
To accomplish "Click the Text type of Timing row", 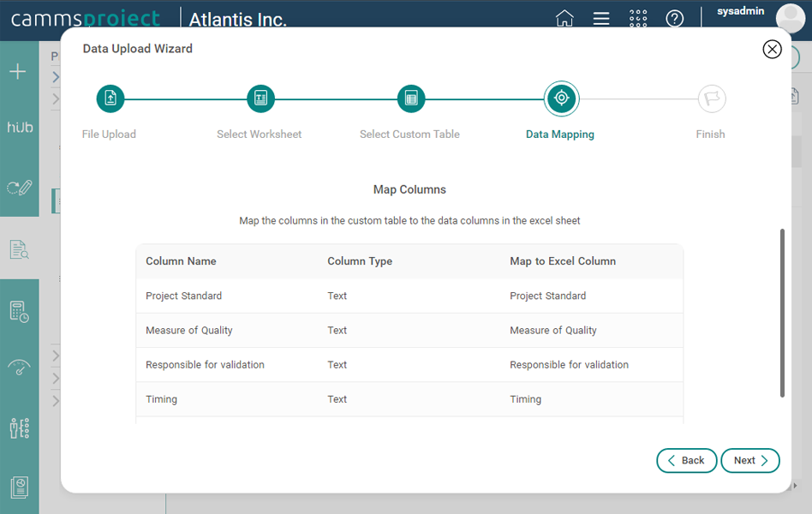I will (337, 399).
